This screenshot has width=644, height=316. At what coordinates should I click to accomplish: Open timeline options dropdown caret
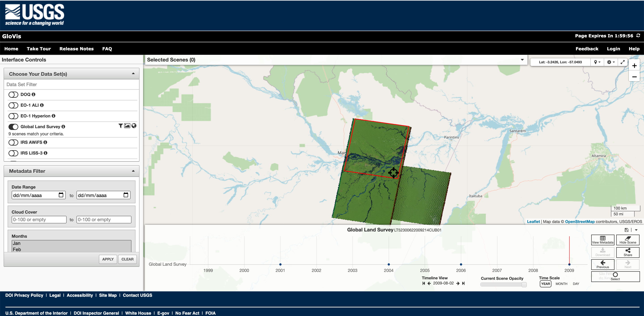pyautogui.click(x=636, y=230)
